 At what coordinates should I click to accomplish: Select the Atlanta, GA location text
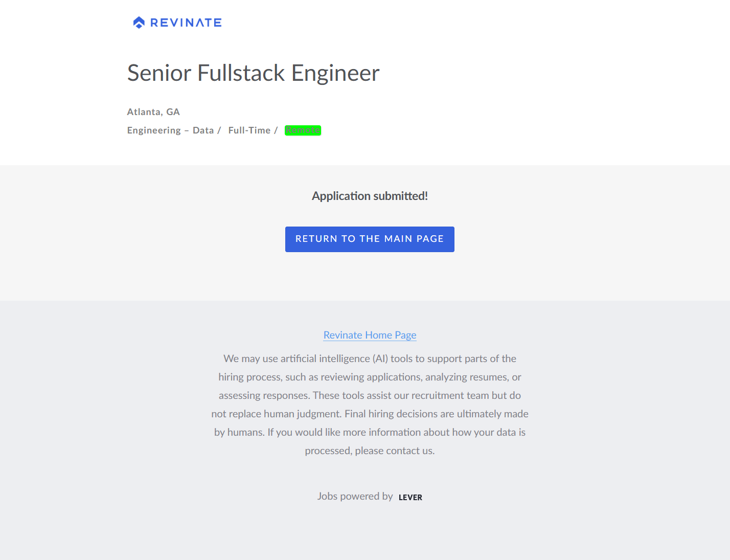(153, 112)
